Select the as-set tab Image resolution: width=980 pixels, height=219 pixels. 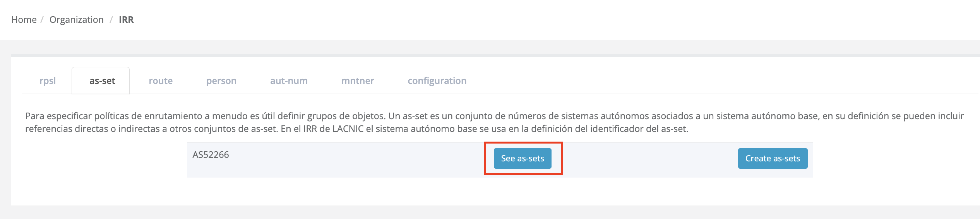click(x=102, y=81)
